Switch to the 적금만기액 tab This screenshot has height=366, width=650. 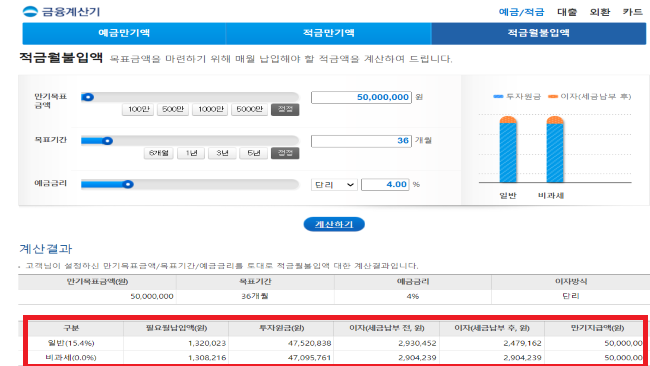tap(328, 33)
